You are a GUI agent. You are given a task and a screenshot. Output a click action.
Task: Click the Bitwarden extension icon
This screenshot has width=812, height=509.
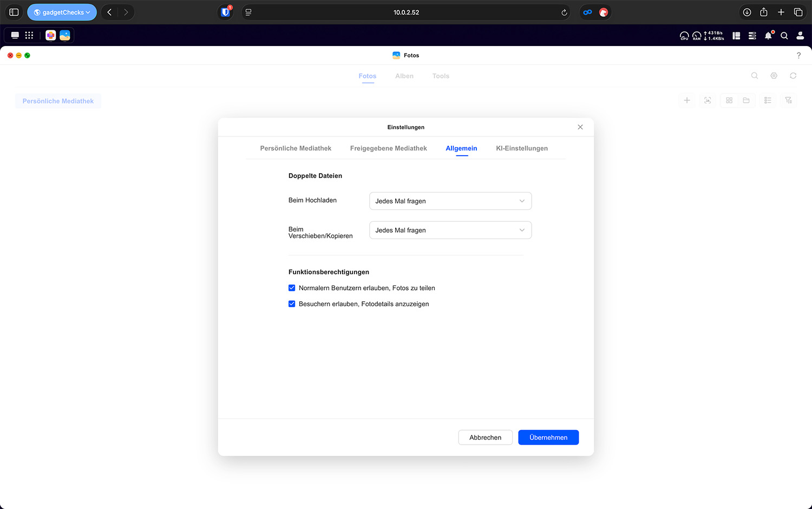(226, 12)
